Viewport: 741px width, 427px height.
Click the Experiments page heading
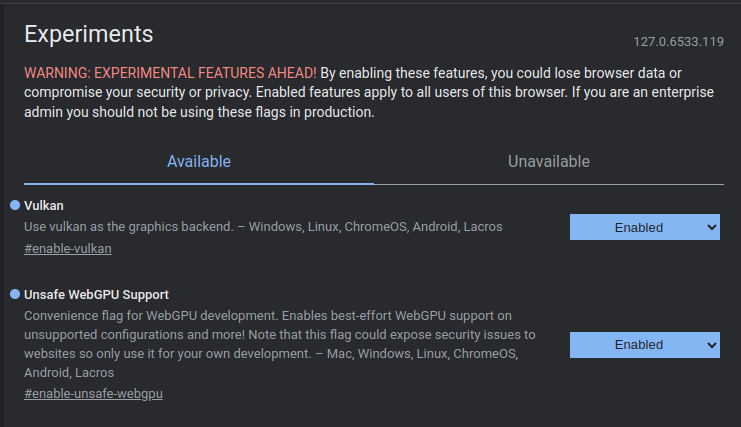coord(88,34)
